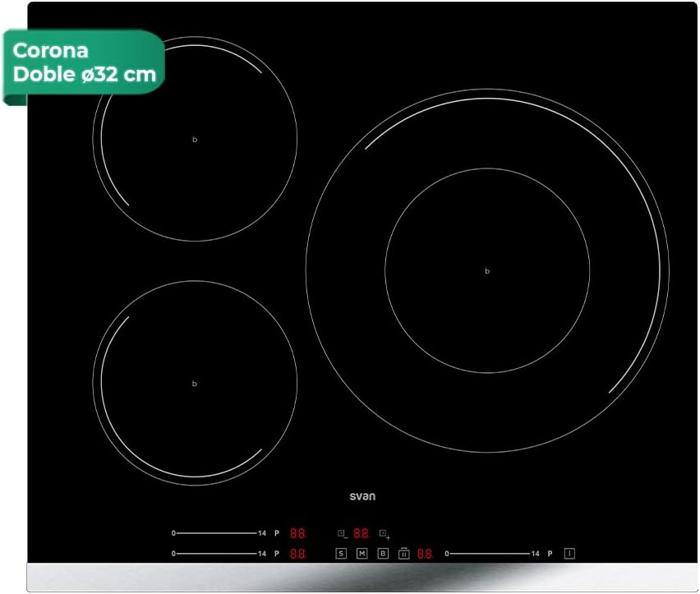
Task: Tap the timer minus icon
Action: [343, 533]
